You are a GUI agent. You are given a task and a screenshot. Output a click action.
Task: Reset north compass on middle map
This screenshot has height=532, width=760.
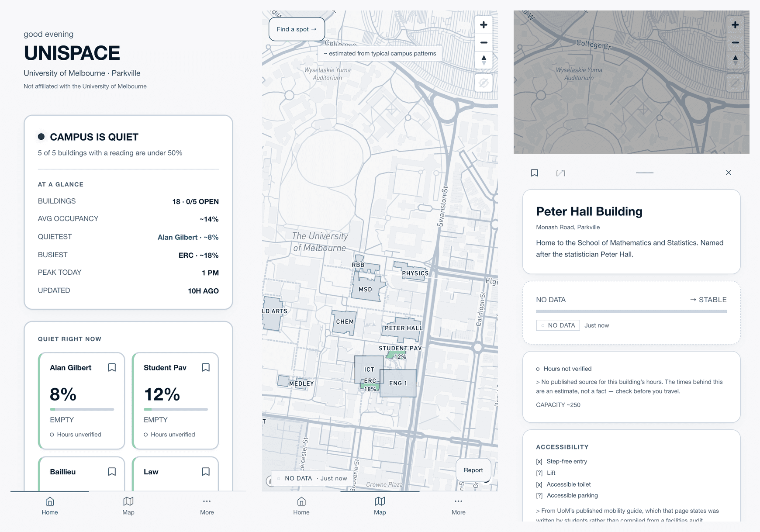point(484,60)
